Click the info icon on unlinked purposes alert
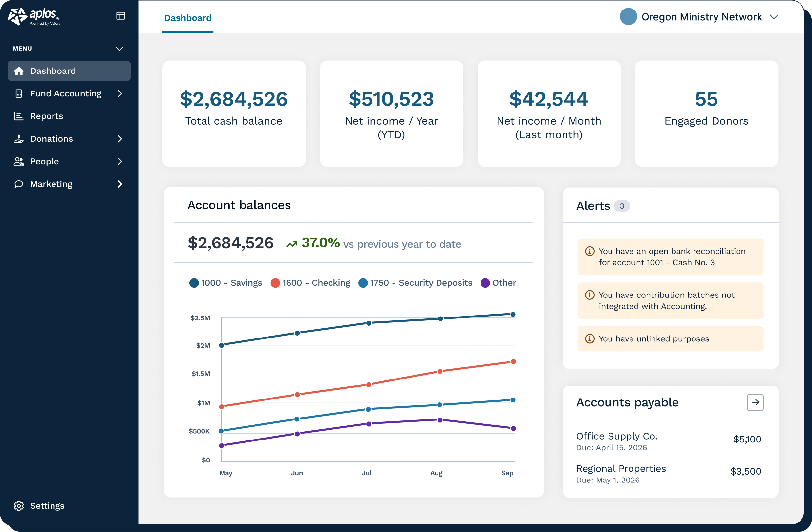Screen dimensions: 812x532 pyautogui.click(x=589, y=338)
